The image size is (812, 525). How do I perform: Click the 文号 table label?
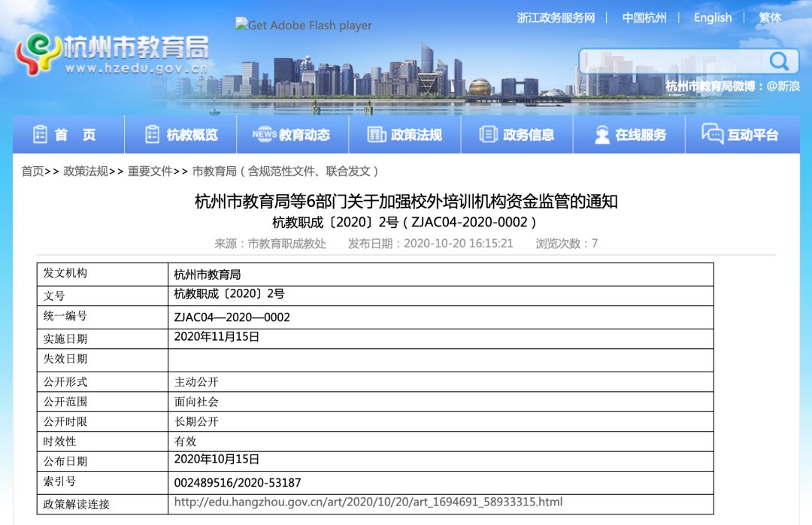(x=54, y=296)
